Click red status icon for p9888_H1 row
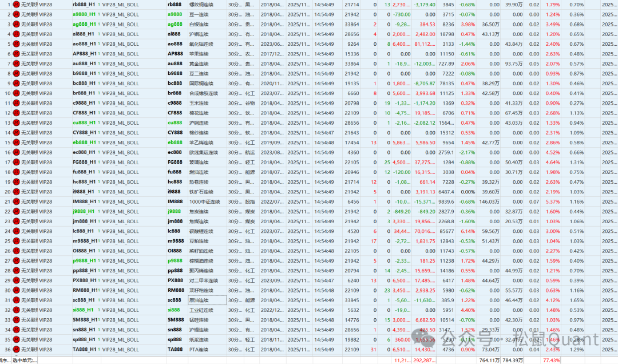This screenshot has width=618, height=364. [x=16, y=261]
